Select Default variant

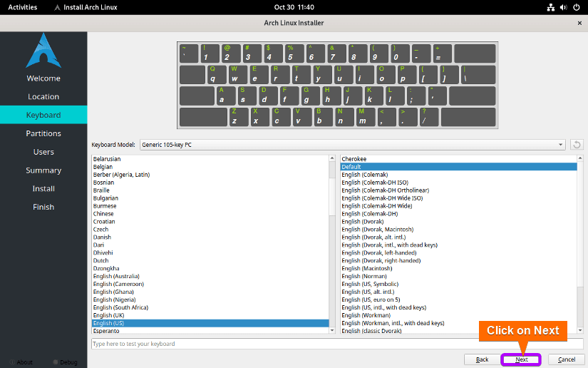(458, 167)
